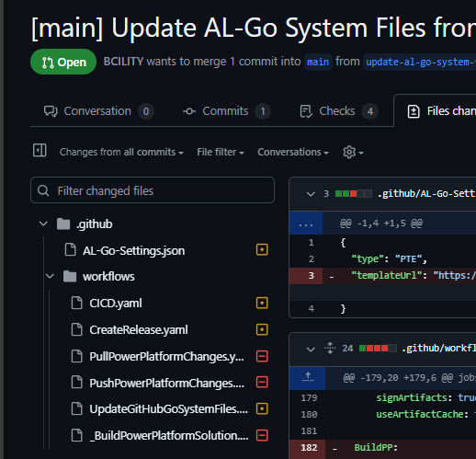This screenshot has height=459, width=476.
Task: Click the removed marker beside PushPowerPlatformChanges
Action: (262, 382)
